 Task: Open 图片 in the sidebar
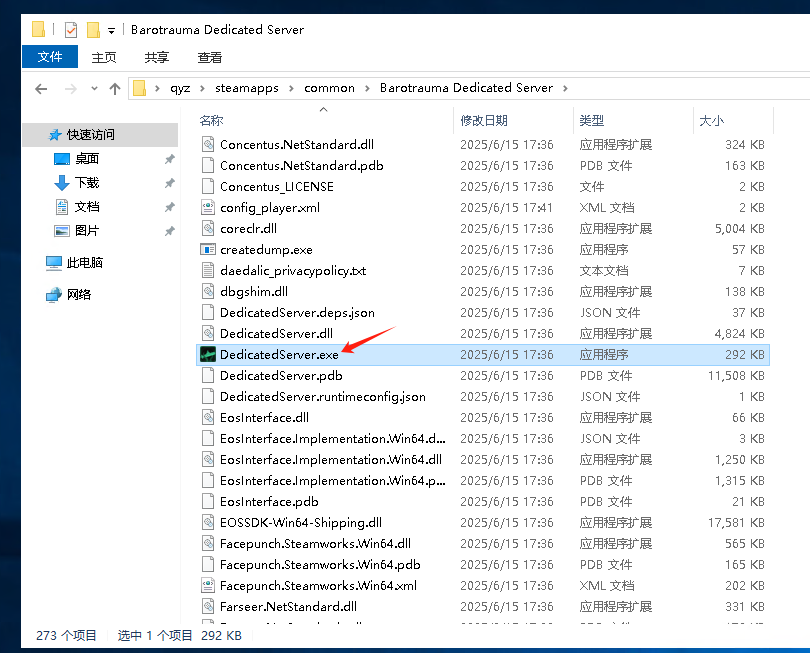click(x=87, y=230)
